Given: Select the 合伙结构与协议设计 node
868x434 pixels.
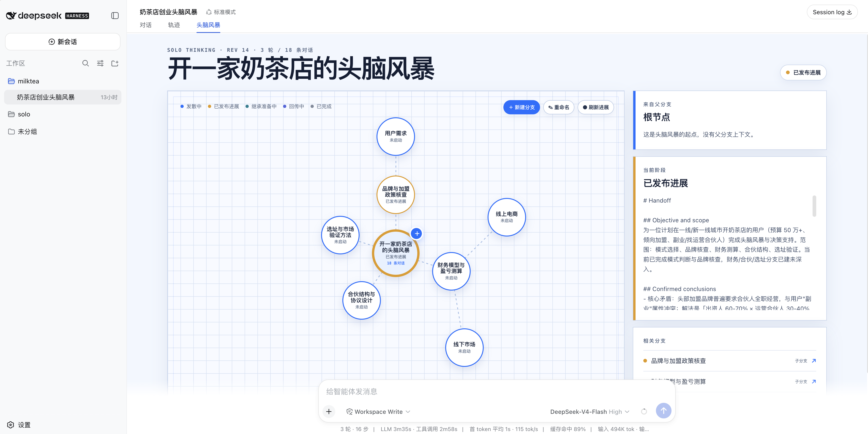Looking at the screenshot, I should pyautogui.click(x=361, y=300).
